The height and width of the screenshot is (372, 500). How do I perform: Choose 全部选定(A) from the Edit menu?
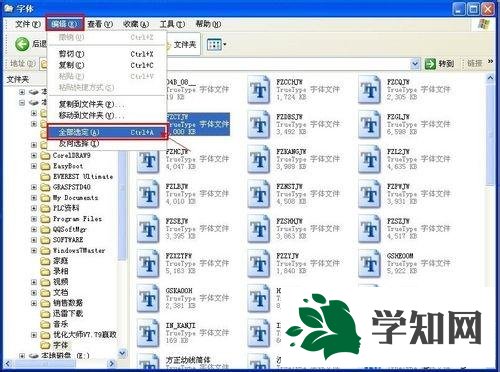coord(107,132)
